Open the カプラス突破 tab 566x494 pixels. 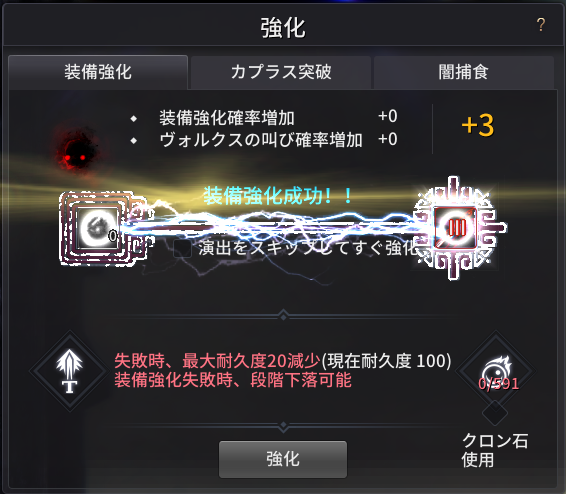pos(281,72)
